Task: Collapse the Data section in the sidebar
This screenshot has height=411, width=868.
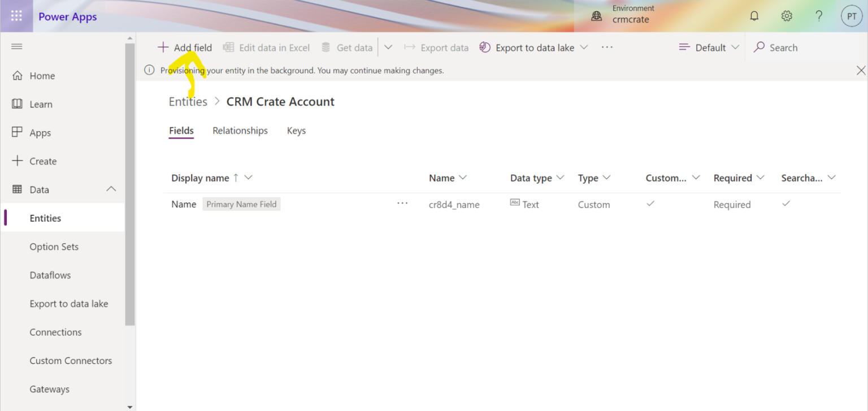Action: point(111,189)
